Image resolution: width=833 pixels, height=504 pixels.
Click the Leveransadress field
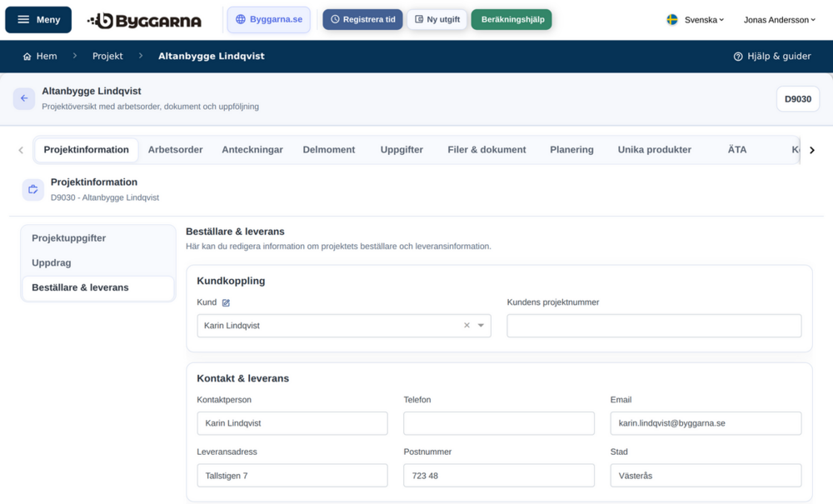click(292, 476)
